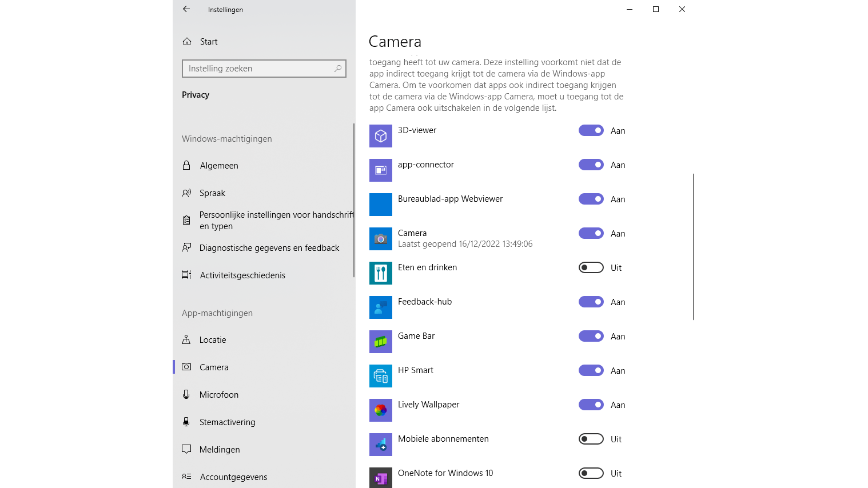Viewport: 868px width, 488px height.
Task: Click the HP Smart app icon
Action: [x=381, y=376]
